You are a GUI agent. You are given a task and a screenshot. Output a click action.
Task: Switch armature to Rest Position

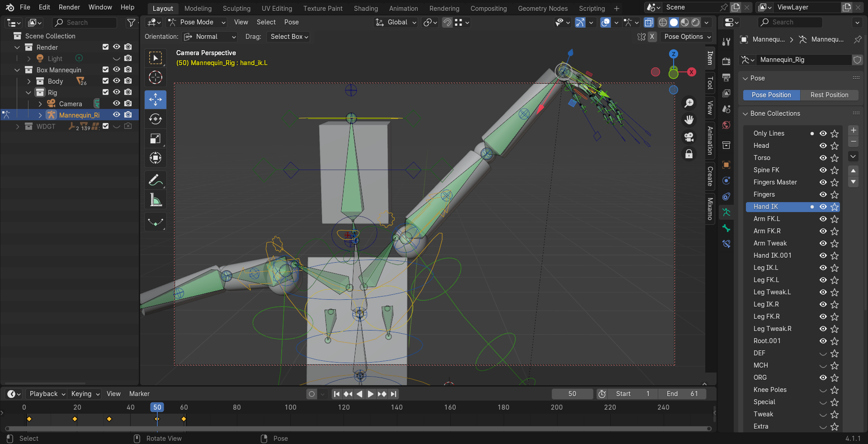pos(829,95)
